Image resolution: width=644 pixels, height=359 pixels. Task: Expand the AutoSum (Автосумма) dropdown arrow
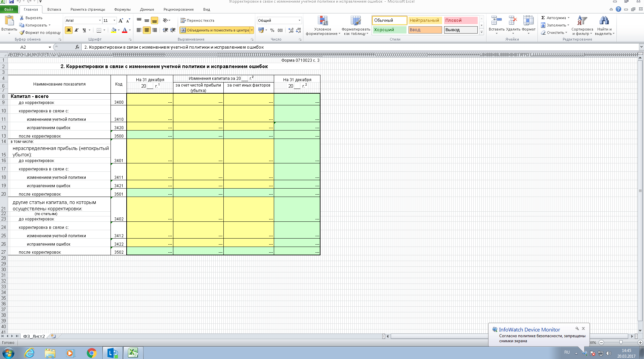[x=568, y=18]
